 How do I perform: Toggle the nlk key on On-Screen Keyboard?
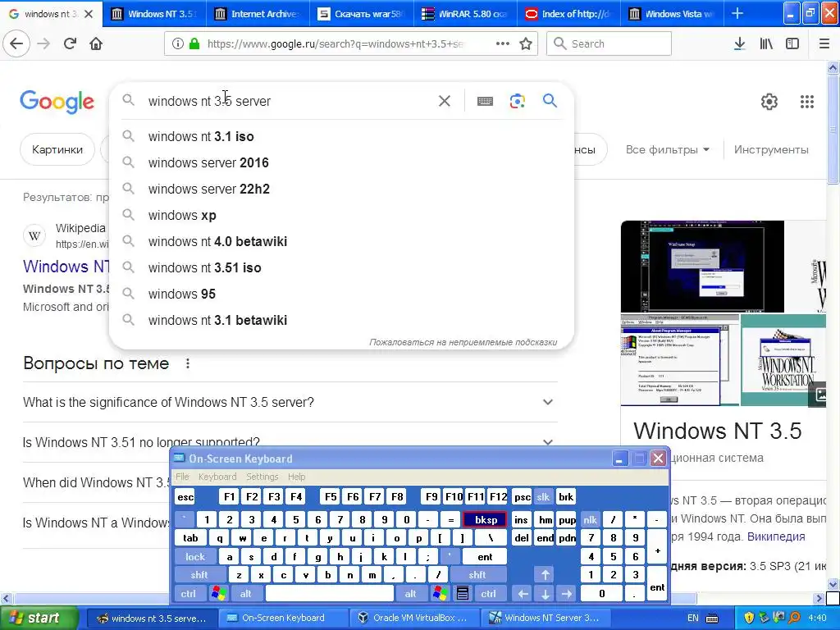(x=590, y=519)
